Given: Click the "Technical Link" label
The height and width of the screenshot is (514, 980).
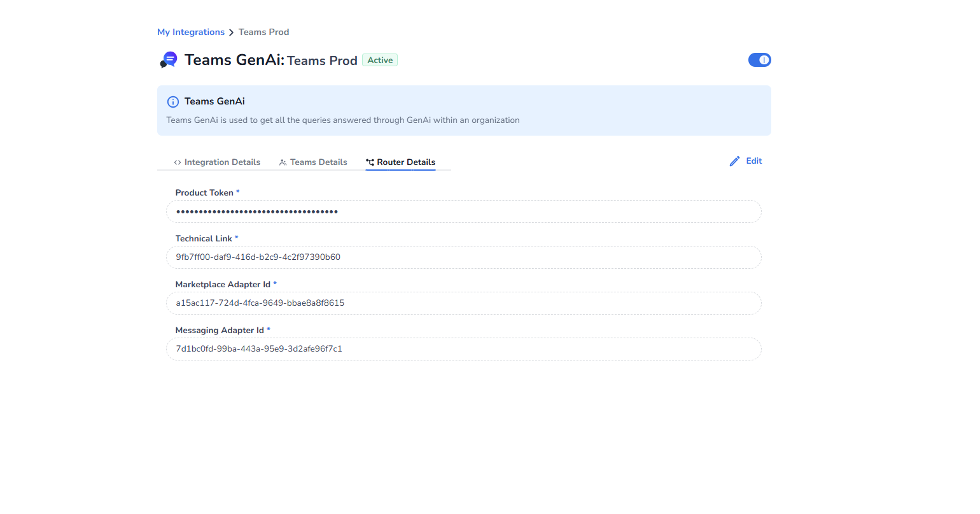Looking at the screenshot, I should point(204,239).
